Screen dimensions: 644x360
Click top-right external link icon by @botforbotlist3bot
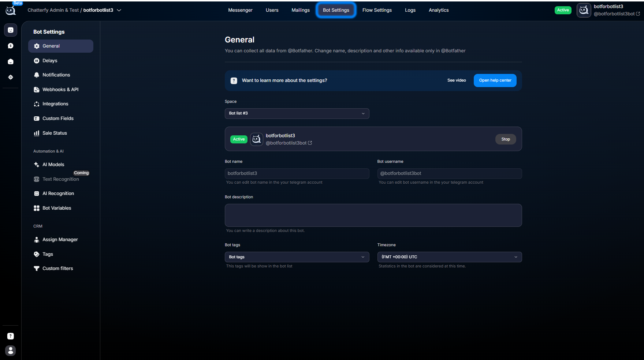pos(638,14)
